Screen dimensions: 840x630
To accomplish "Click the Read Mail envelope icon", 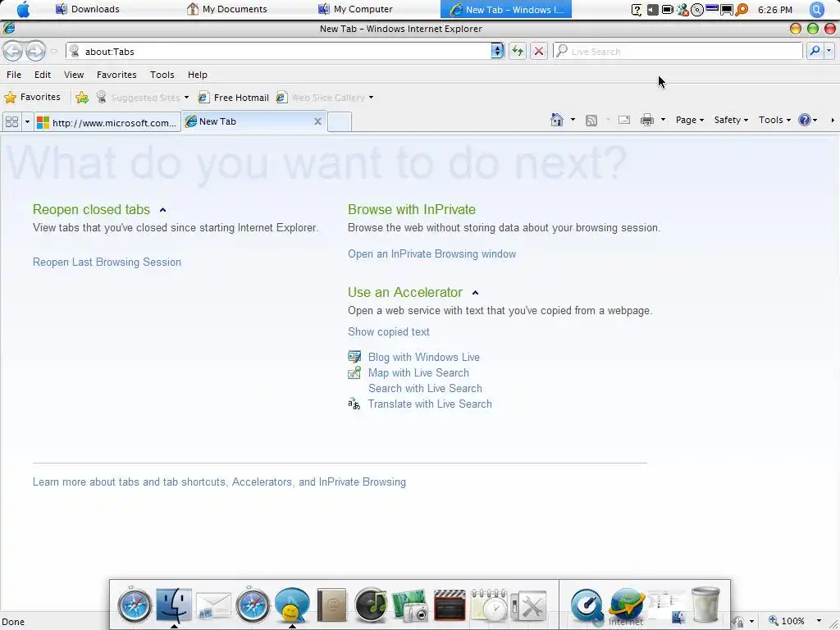I will (x=624, y=120).
